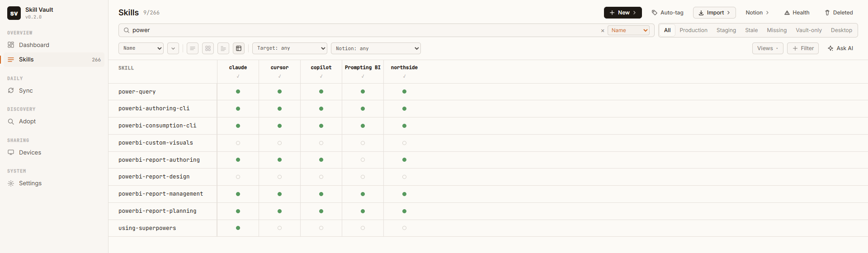This screenshot has height=253, width=868.
Task: Toggle the claude dot for power-query
Action: pos(238,92)
